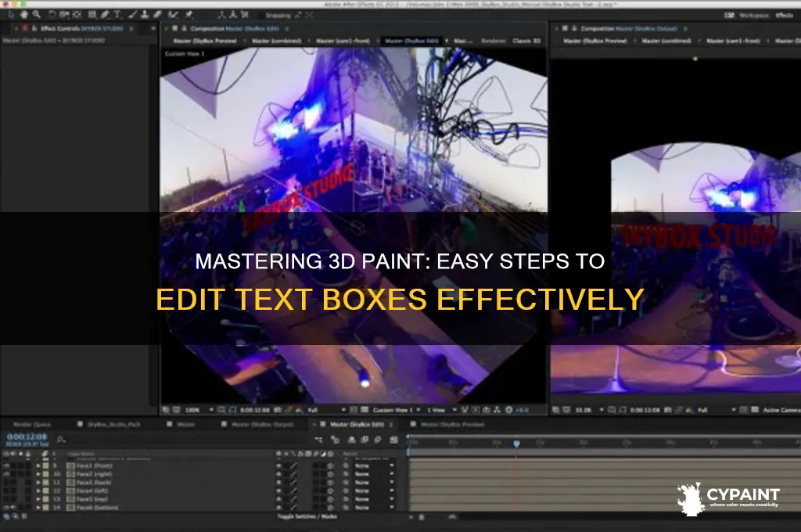Image resolution: width=801 pixels, height=532 pixels.
Task: Select the Pan Behind anchor tool
Action: tap(77, 15)
